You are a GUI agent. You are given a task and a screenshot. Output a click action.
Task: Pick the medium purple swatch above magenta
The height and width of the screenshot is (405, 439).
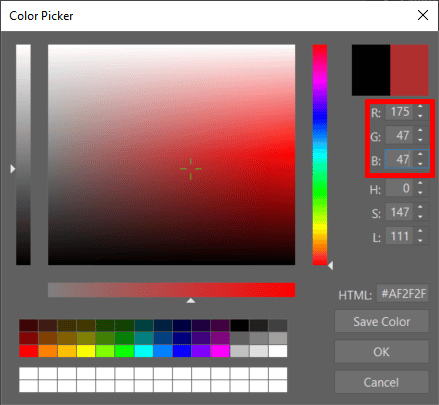click(x=220, y=338)
